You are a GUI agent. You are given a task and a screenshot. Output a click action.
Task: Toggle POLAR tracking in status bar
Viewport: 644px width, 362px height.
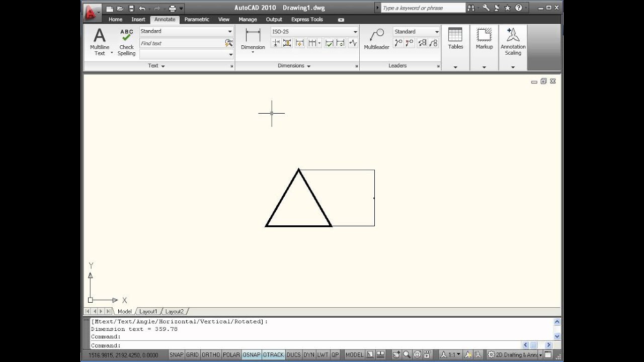231,354
